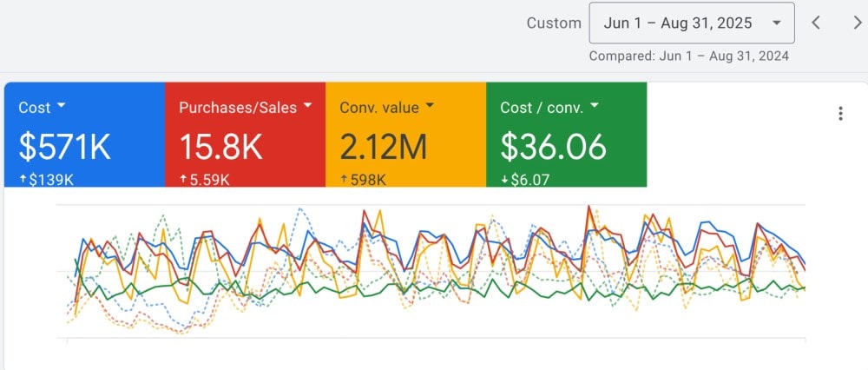The width and height of the screenshot is (868, 370).
Task: Expand the Purchases/Sales metric dropdown arrow
Action: pyautogui.click(x=306, y=107)
